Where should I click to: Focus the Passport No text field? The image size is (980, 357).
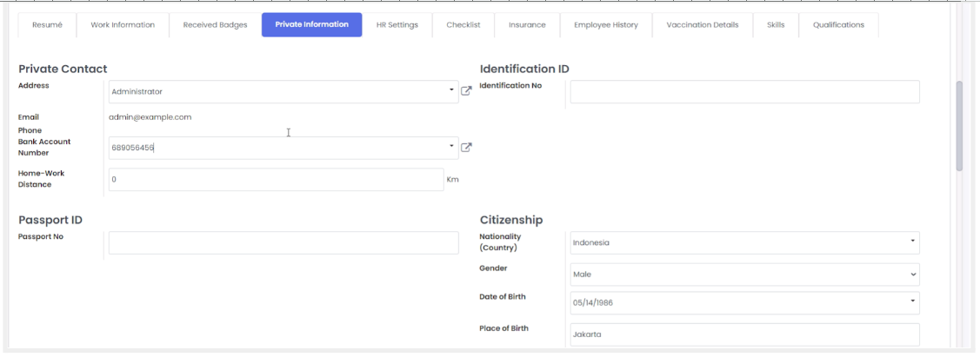pyautogui.click(x=283, y=243)
